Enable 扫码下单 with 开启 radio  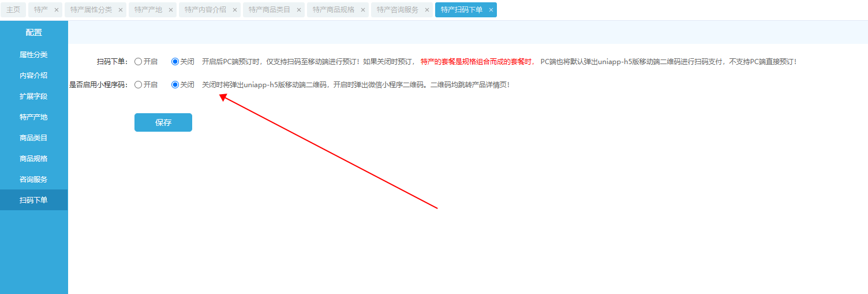click(x=139, y=61)
